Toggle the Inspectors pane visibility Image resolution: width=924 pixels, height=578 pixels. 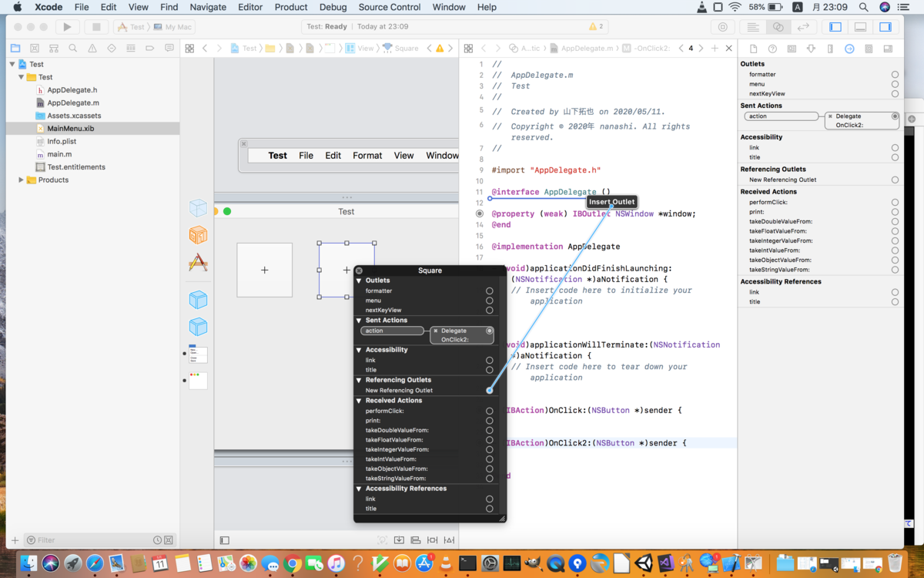pos(885,27)
